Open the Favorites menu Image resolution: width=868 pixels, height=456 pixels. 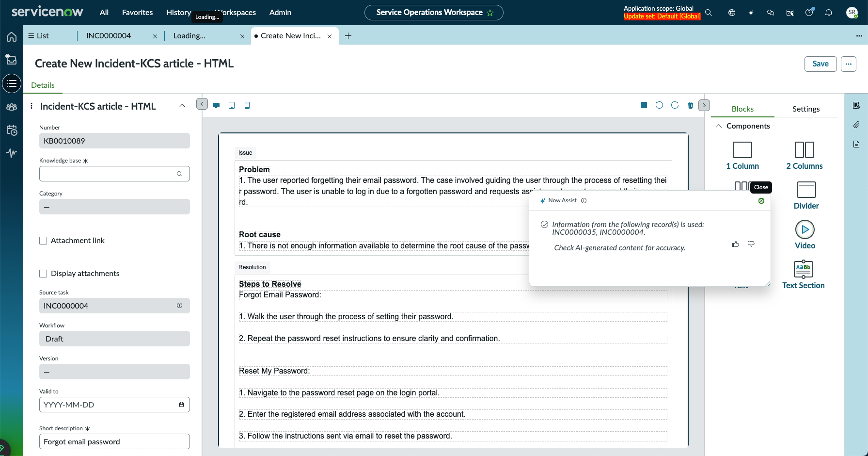pos(137,13)
